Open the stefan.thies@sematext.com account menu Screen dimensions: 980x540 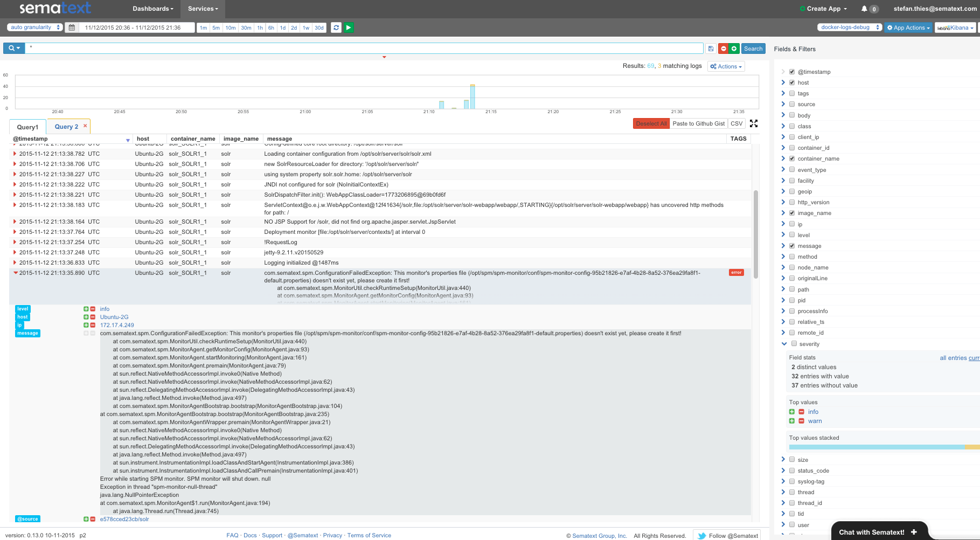point(935,9)
